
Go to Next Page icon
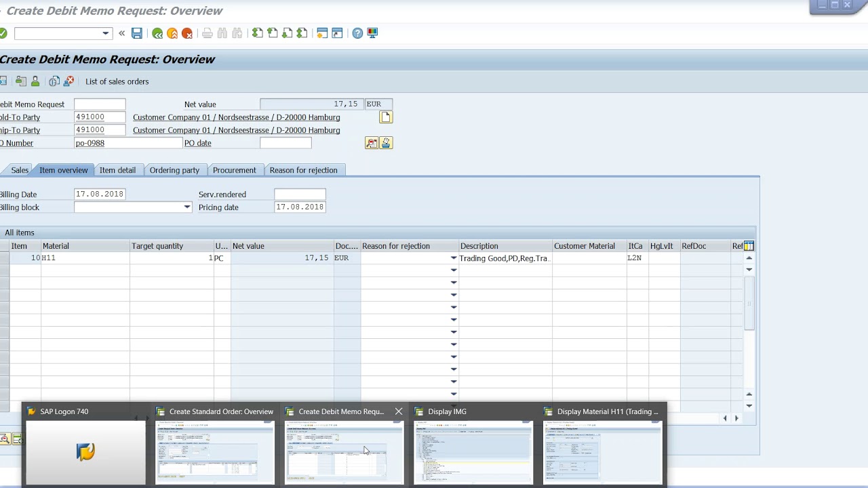click(288, 33)
